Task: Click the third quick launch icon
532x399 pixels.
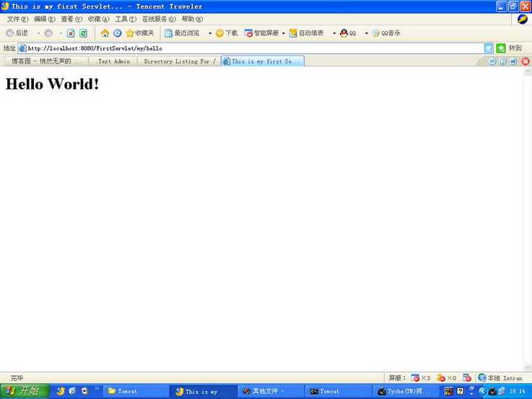Action: coord(84,391)
